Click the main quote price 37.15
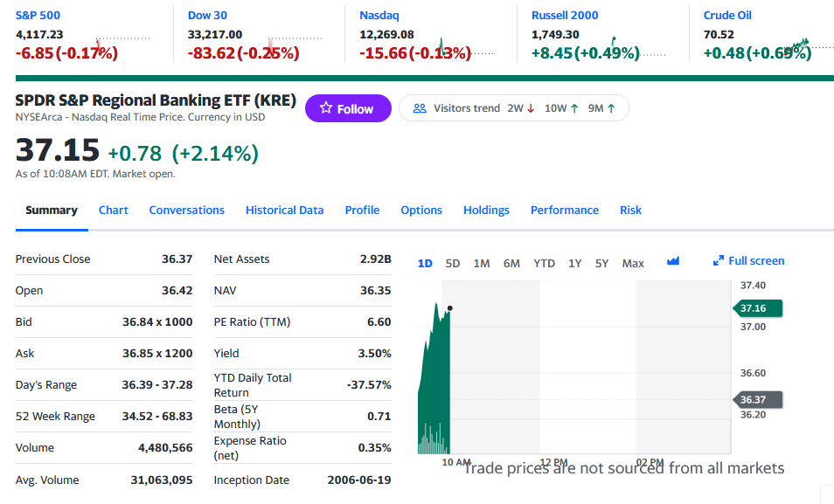The height and width of the screenshot is (504, 834). click(x=58, y=150)
